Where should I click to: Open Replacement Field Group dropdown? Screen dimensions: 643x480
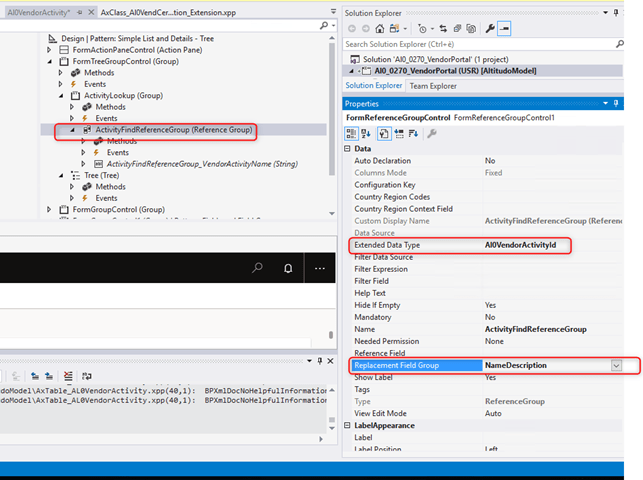point(616,366)
